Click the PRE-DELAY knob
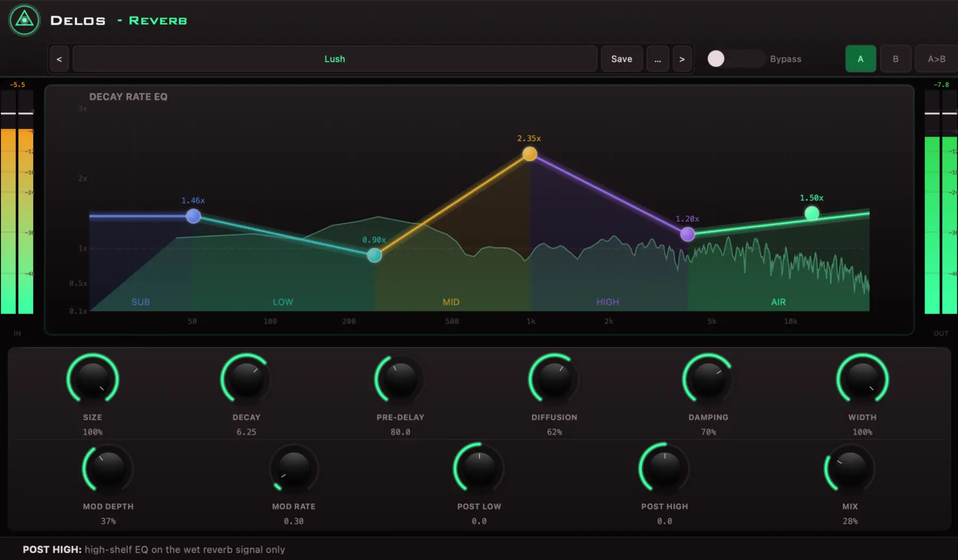958x560 pixels. (x=400, y=379)
